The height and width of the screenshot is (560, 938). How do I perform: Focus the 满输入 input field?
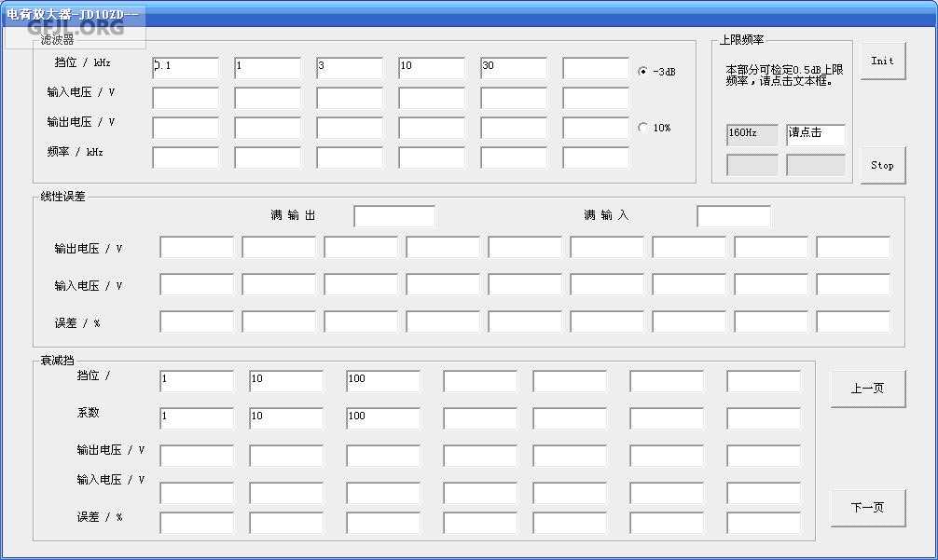(733, 216)
